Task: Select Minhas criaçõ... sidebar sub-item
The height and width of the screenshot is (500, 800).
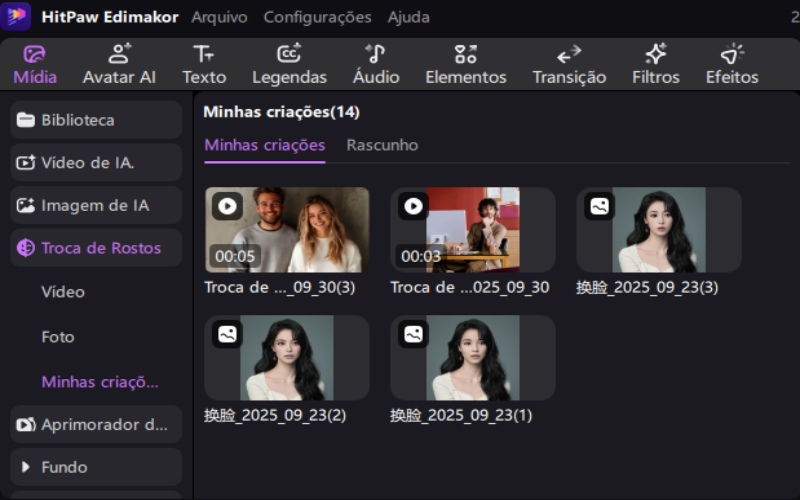Action: [100, 382]
